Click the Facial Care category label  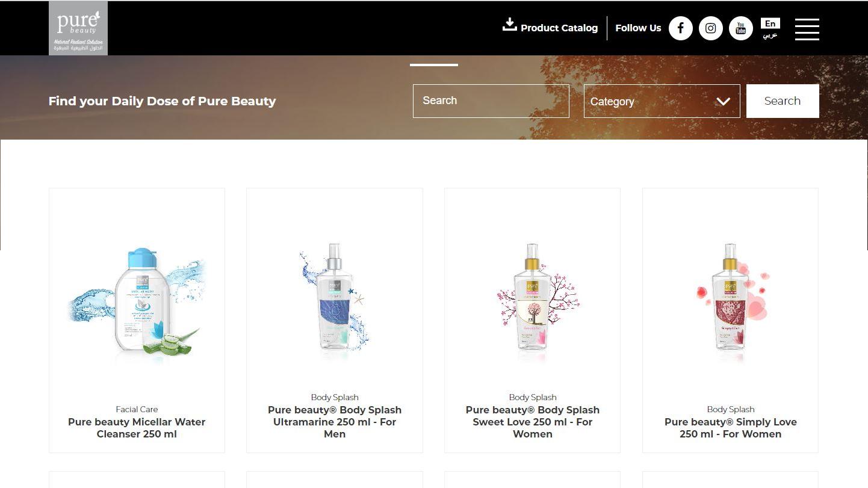click(137, 409)
